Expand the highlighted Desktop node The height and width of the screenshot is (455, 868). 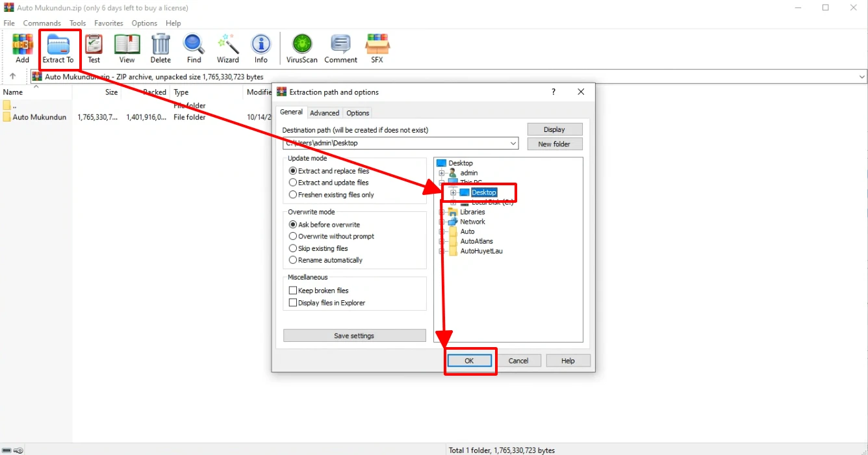pos(453,192)
